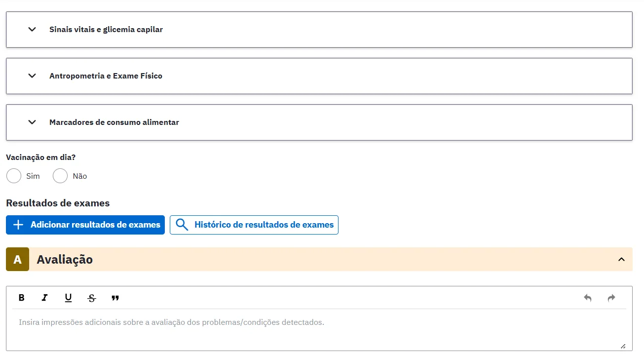The image size is (644, 354).
Task: Expand Marcadores de consumo alimentar chevron
Action: click(32, 122)
